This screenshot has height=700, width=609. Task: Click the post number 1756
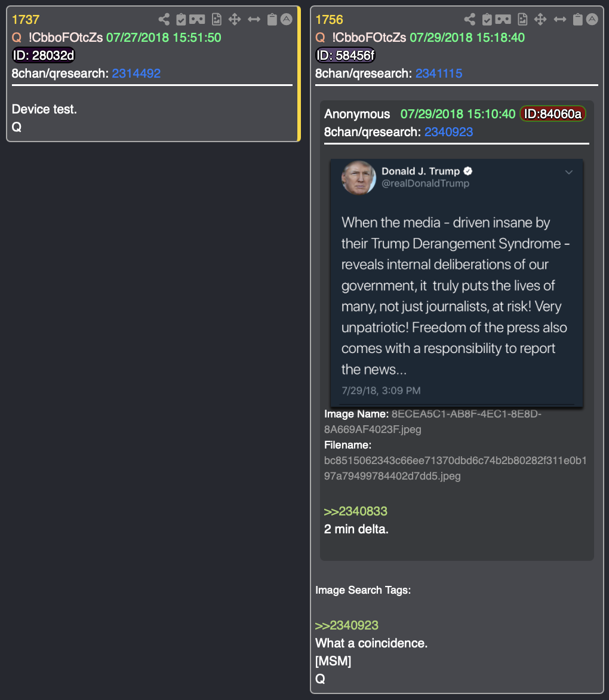(x=329, y=20)
